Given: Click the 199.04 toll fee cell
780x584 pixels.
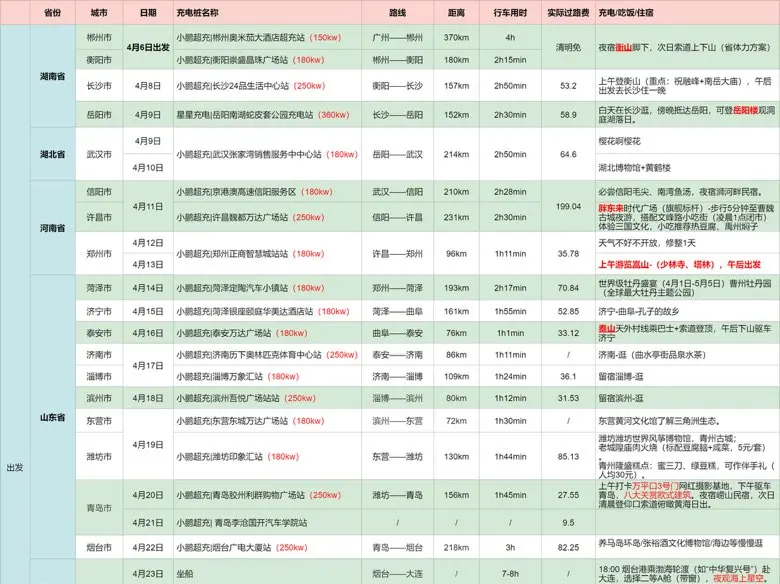Looking at the screenshot, I should (568, 205).
